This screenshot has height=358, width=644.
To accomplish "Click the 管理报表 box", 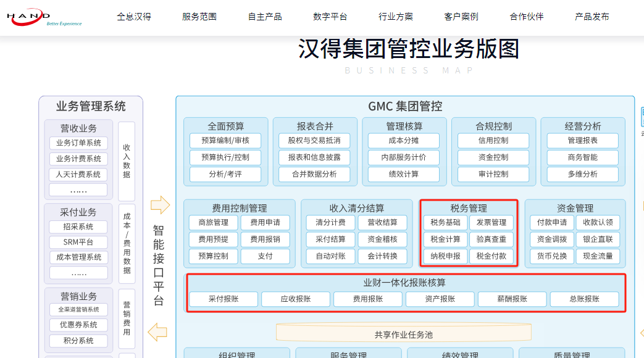I will click(x=582, y=140).
